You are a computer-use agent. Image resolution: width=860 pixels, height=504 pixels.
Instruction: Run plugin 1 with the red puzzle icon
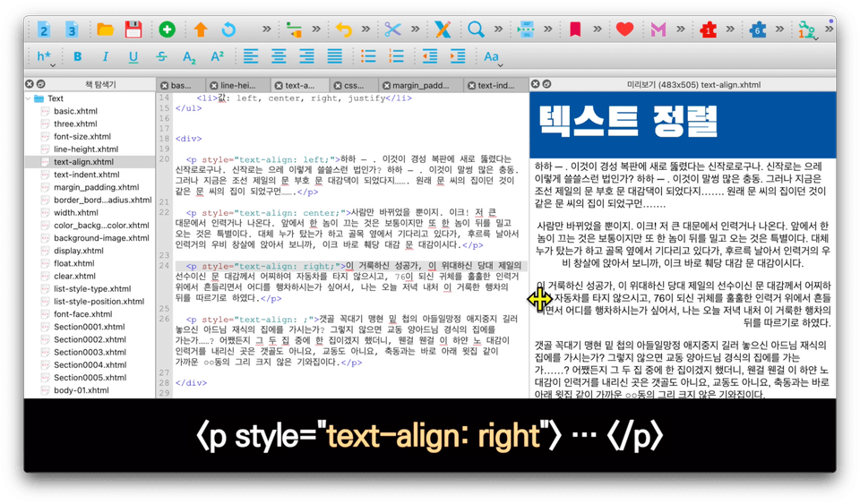point(708,30)
